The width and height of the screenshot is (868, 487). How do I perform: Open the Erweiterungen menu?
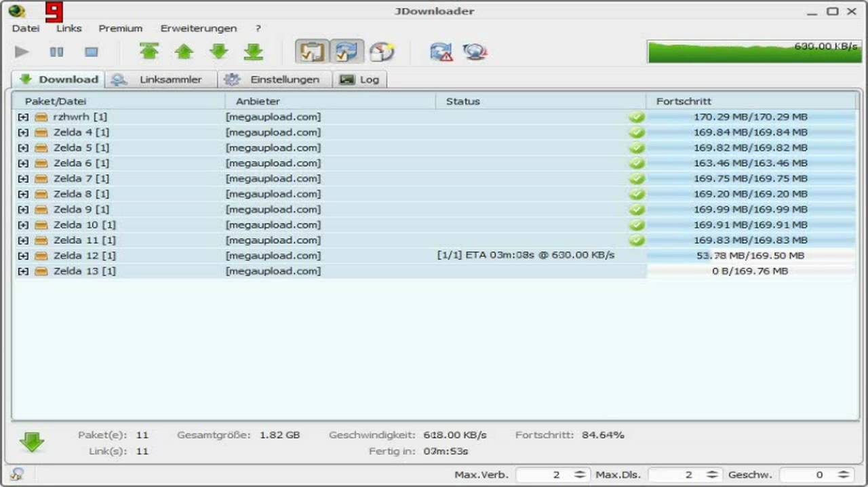coord(199,28)
